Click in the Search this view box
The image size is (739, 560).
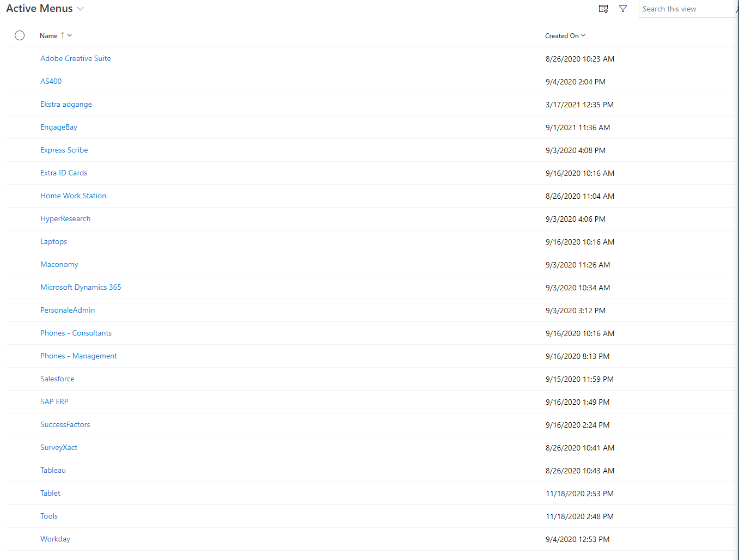(x=686, y=9)
